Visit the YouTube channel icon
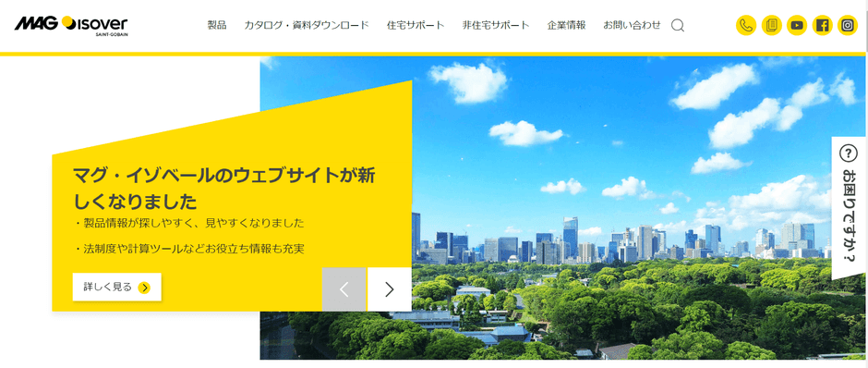Viewport: 868px width, 368px height. 797,26
